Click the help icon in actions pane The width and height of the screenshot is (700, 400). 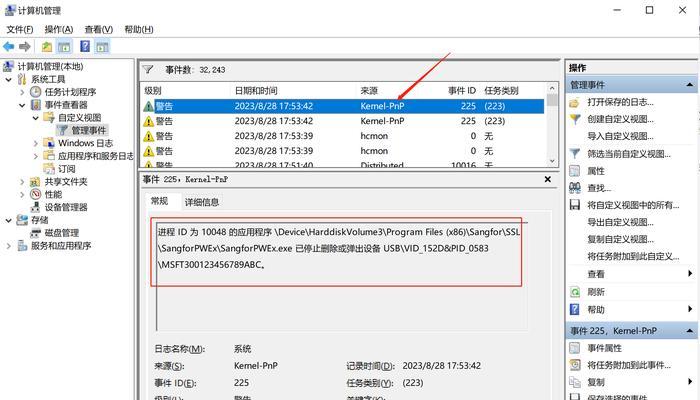(x=575, y=309)
